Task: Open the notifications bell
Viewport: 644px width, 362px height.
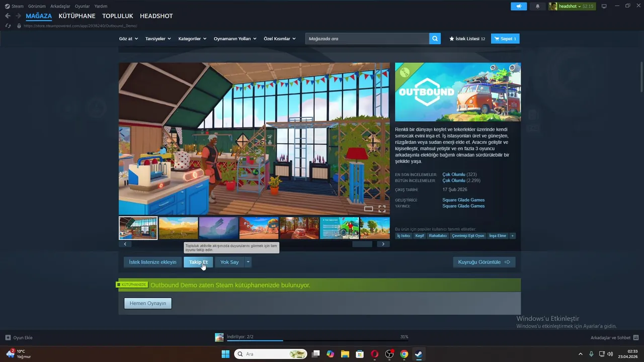Action: click(537, 6)
